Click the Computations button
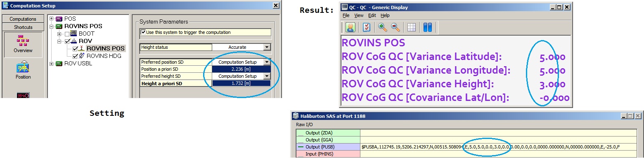Screen dimensions: 644x158 (x=23, y=19)
